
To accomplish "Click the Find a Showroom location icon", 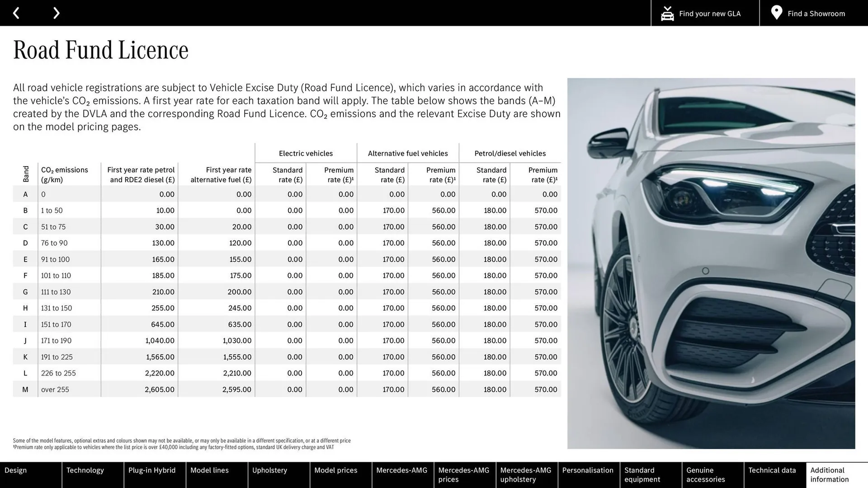I will pos(776,13).
